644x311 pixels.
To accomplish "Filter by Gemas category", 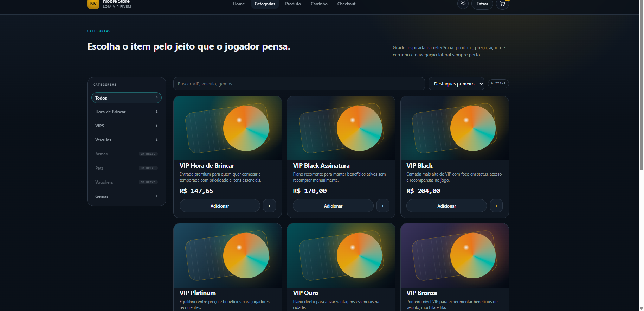I will point(127,196).
